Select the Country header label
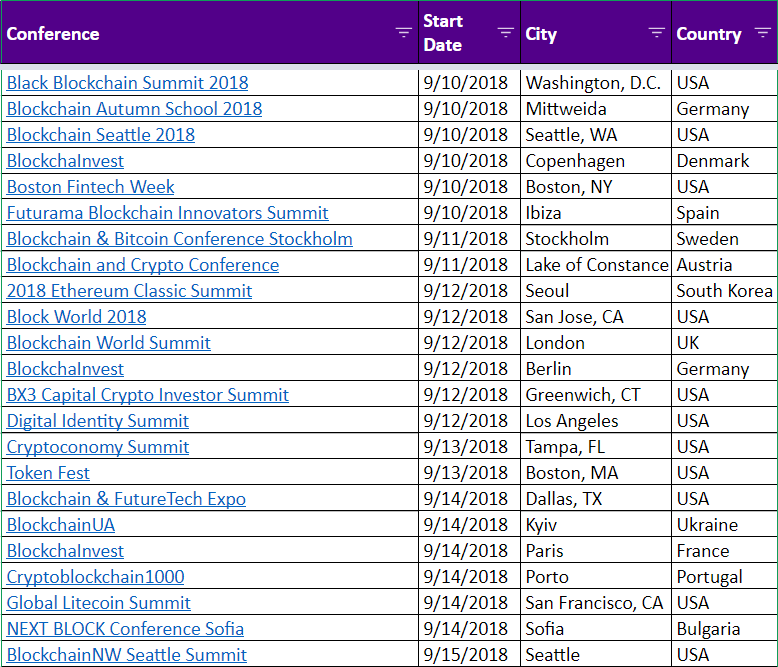 (x=709, y=34)
